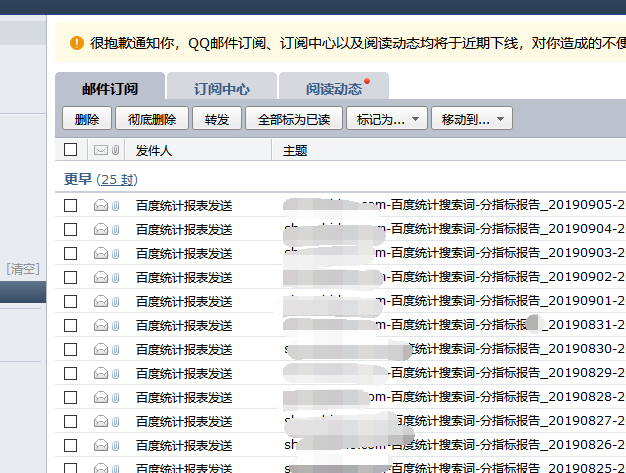Click the opened-mail icon on the 20190904 row
Screen dimensions: 626x473
coord(101,230)
